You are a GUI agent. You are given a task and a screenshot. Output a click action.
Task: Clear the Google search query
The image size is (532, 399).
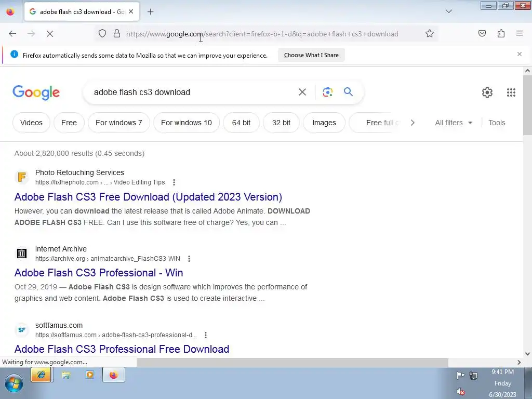302,92
